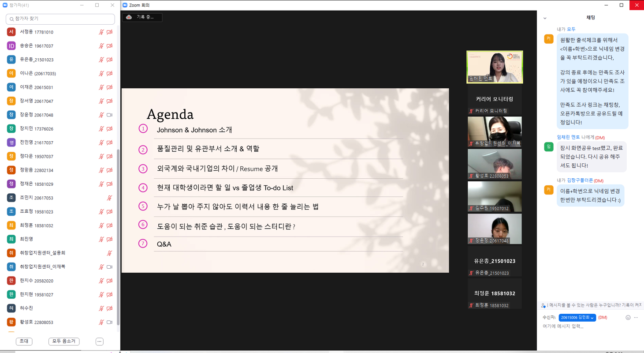The width and height of the screenshot is (644, 353).
Task: Click the Zoom logo in meeting title bar
Action: (125, 5)
